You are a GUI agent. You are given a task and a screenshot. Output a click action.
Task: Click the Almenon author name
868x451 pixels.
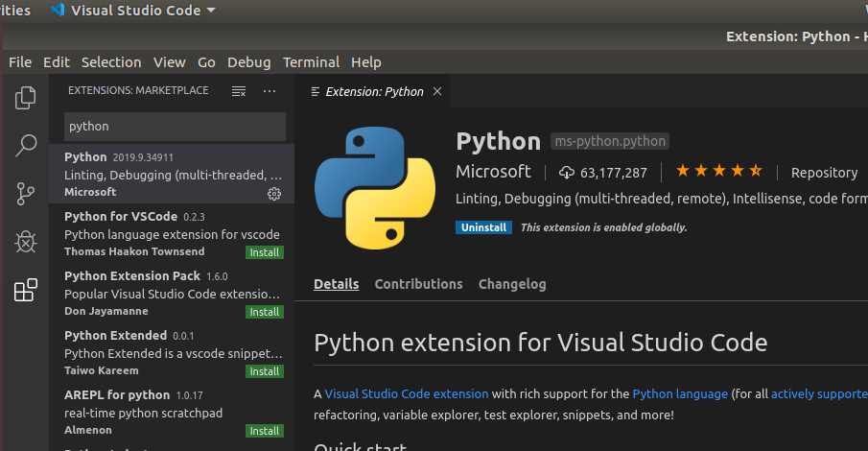point(88,430)
